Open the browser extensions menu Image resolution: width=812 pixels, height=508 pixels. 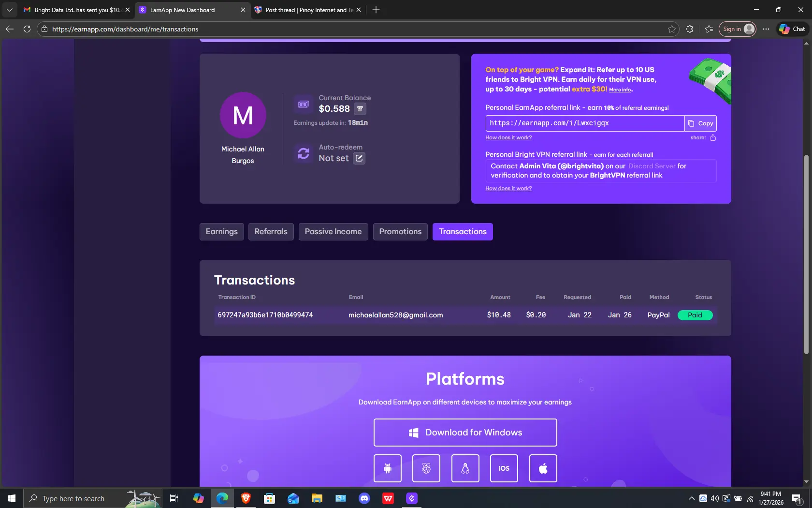[x=690, y=29]
